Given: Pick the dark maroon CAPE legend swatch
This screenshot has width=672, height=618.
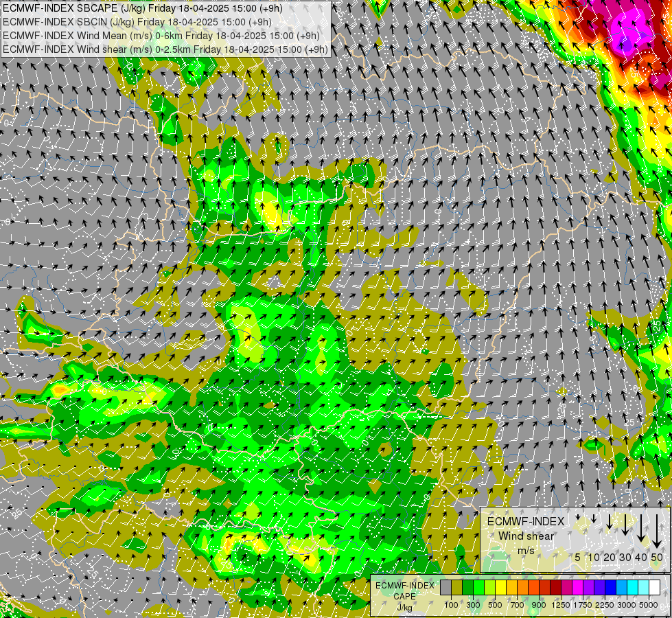Looking at the screenshot, I should coord(556,587).
